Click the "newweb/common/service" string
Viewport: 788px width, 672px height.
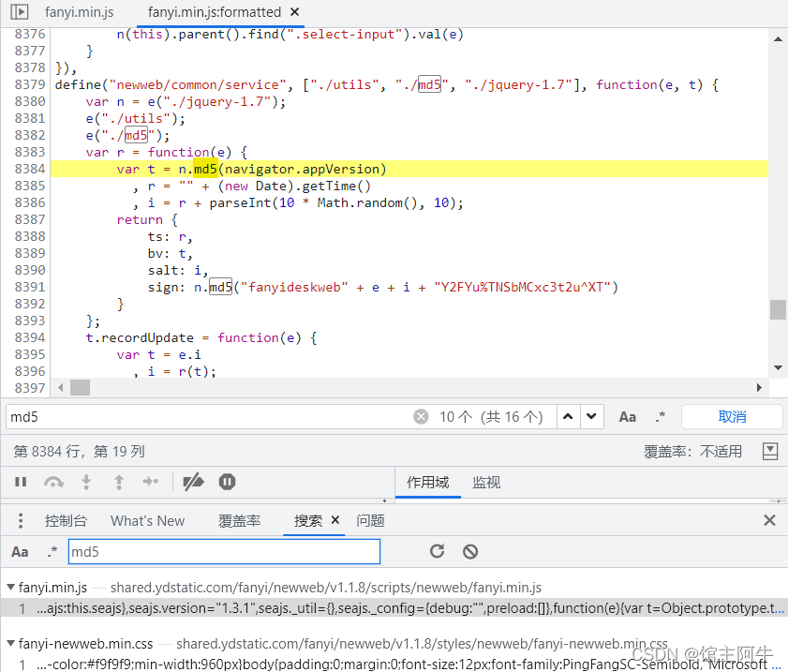tap(198, 84)
